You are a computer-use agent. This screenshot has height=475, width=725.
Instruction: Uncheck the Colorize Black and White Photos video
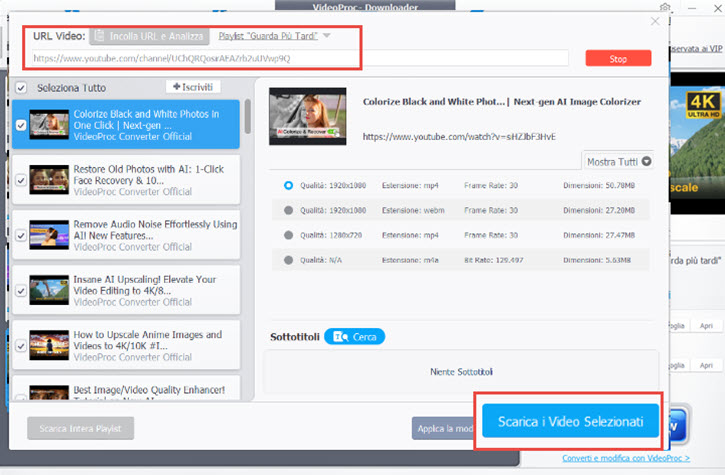click(x=21, y=125)
